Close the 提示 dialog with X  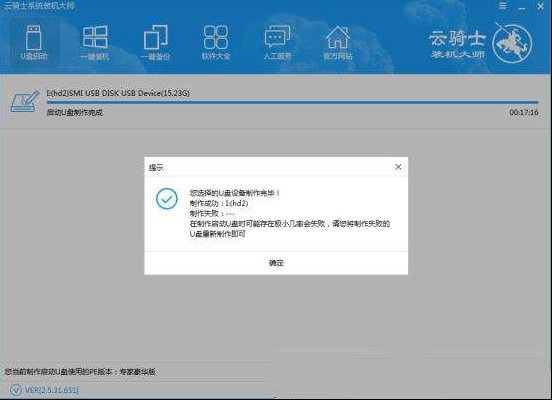(x=398, y=167)
